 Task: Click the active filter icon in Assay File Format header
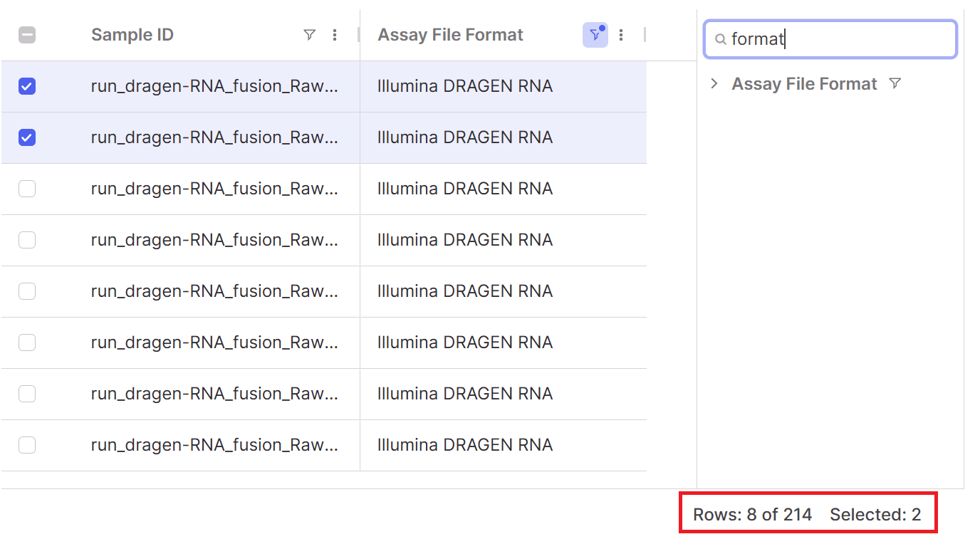coord(595,35)
